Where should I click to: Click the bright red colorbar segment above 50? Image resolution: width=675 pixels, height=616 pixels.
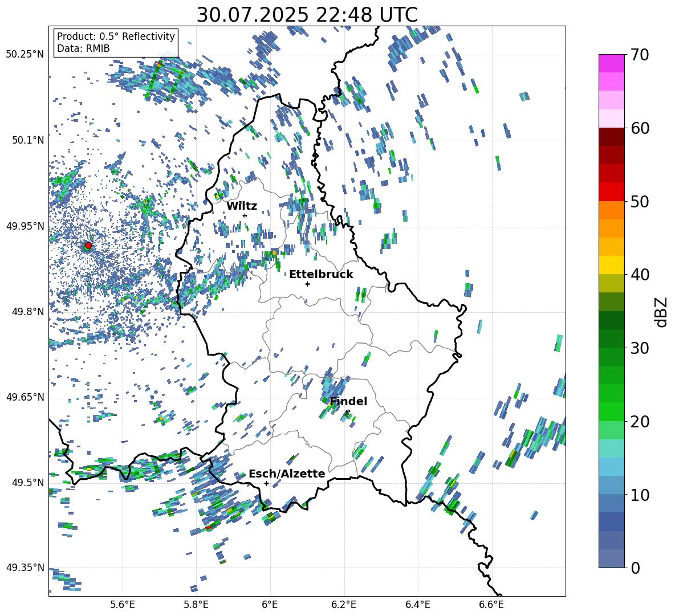(x=612, y=192)
